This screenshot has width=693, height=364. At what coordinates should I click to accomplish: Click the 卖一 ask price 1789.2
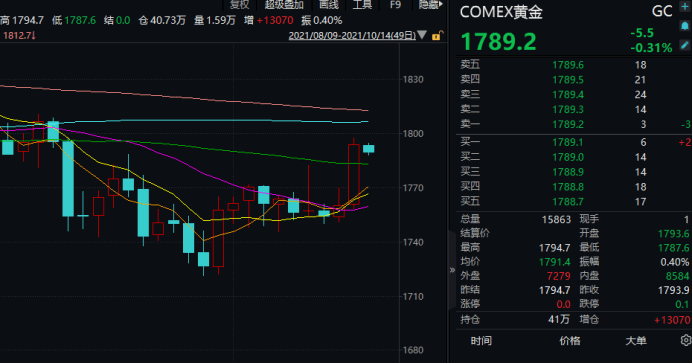click(x=567, y=125)
